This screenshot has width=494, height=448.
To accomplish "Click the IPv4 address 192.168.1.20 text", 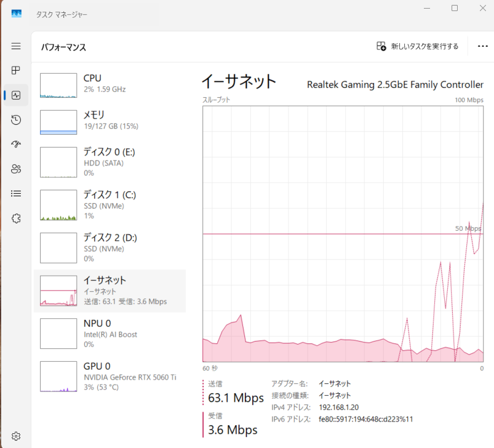I will [339, 407].
